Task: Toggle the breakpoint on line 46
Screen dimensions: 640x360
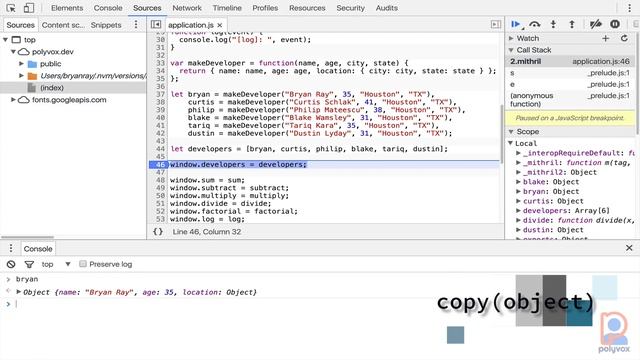Action: pyautogui.click(x=159, y=164)
